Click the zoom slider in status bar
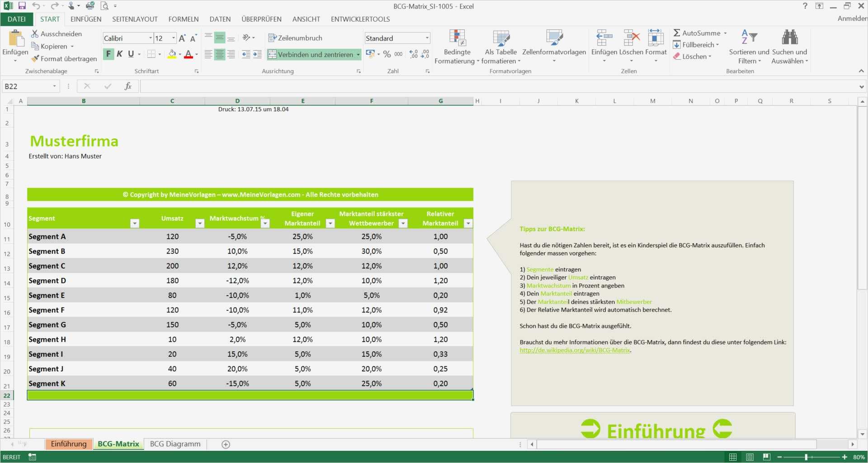Image resolution: width=868 pixels, height=463 pixels. click(806, 457)
